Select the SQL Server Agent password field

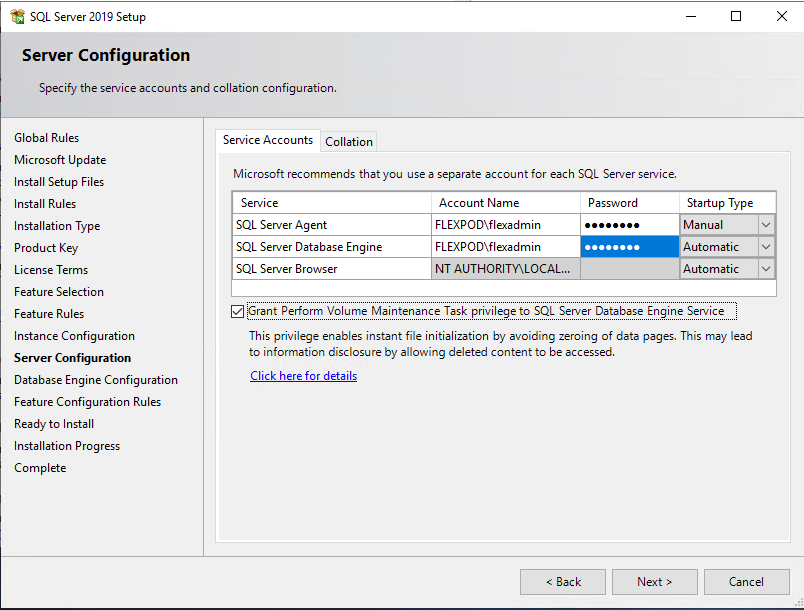(x=630, y=225)
